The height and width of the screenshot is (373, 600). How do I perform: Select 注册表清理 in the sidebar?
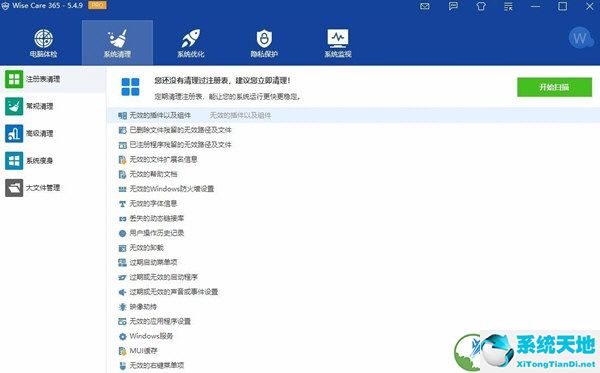(53, 79)
